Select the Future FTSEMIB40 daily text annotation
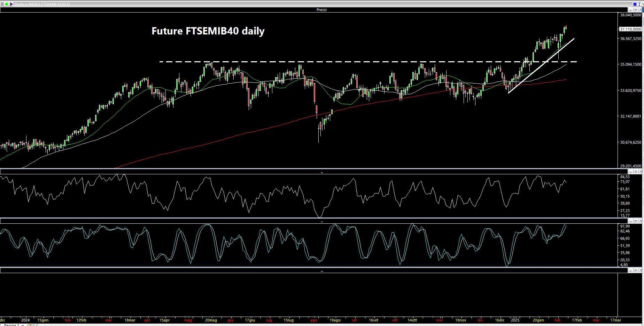The width and height of the screenshot is (644, 326). point(208,31)
